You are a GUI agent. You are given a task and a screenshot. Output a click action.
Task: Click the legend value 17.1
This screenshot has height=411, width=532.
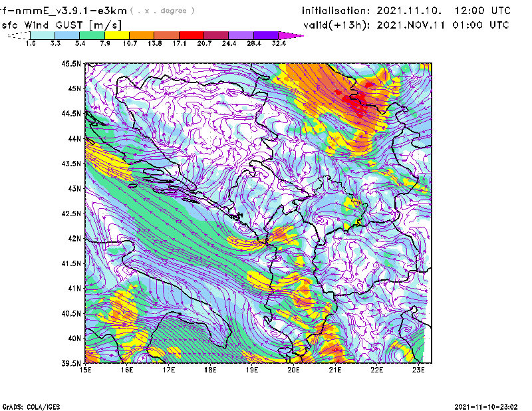click(x=180, y=43)
